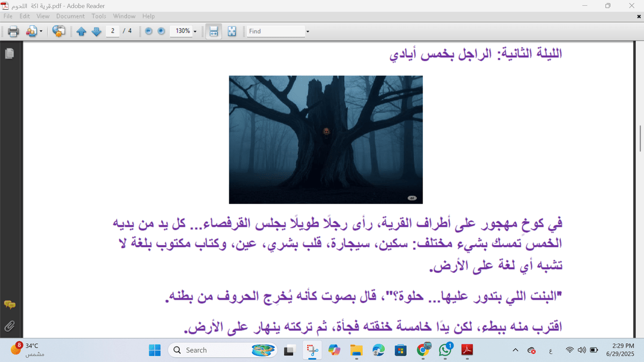Open the Comments panel

pos(9,304)
